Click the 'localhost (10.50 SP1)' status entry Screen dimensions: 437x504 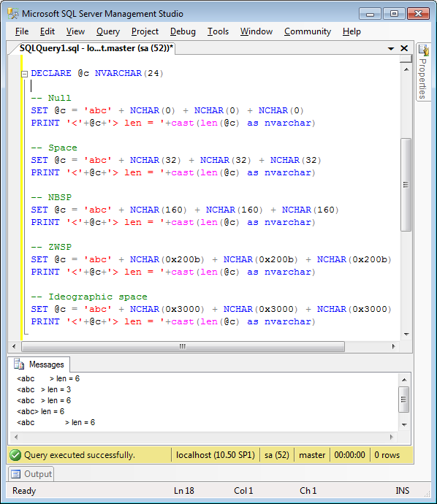pyautogui.click(x=216, y=455)
